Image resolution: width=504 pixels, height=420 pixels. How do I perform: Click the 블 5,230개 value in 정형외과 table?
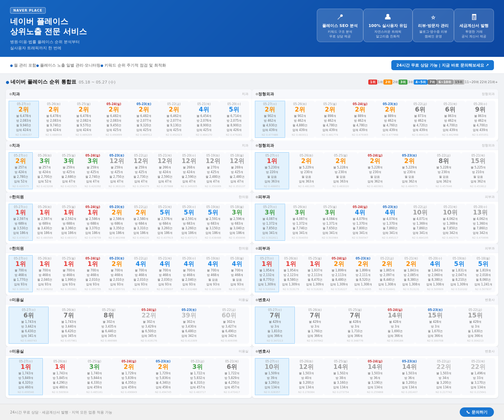(x=272, y=167)
